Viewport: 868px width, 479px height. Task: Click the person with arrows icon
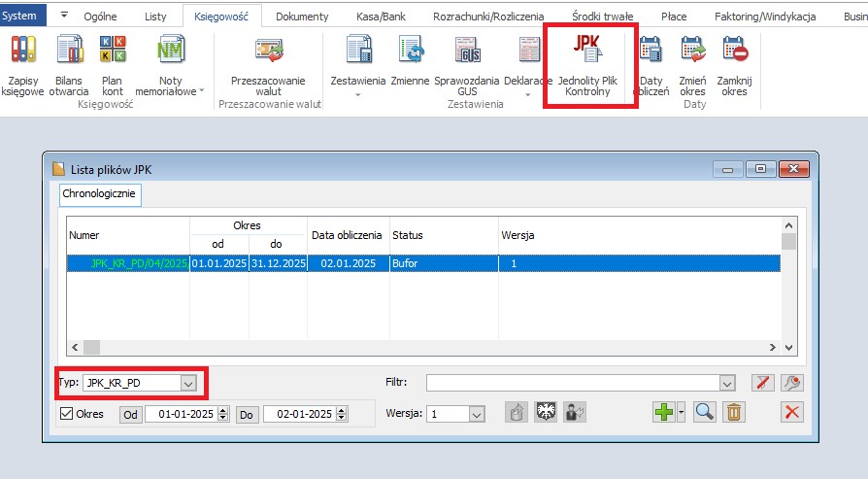[575, 412]
